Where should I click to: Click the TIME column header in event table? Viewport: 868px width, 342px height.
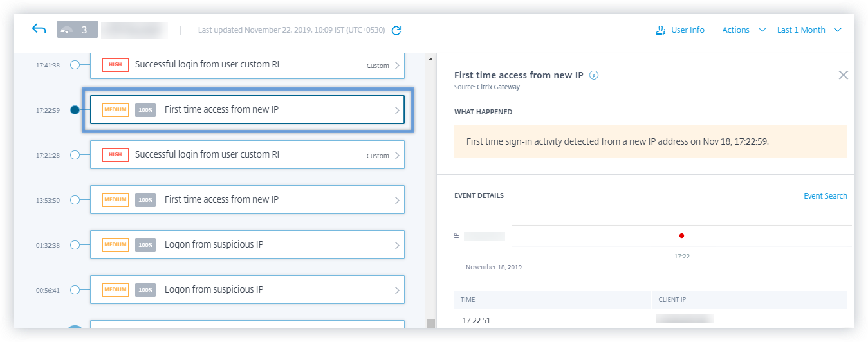click(468, 300)
